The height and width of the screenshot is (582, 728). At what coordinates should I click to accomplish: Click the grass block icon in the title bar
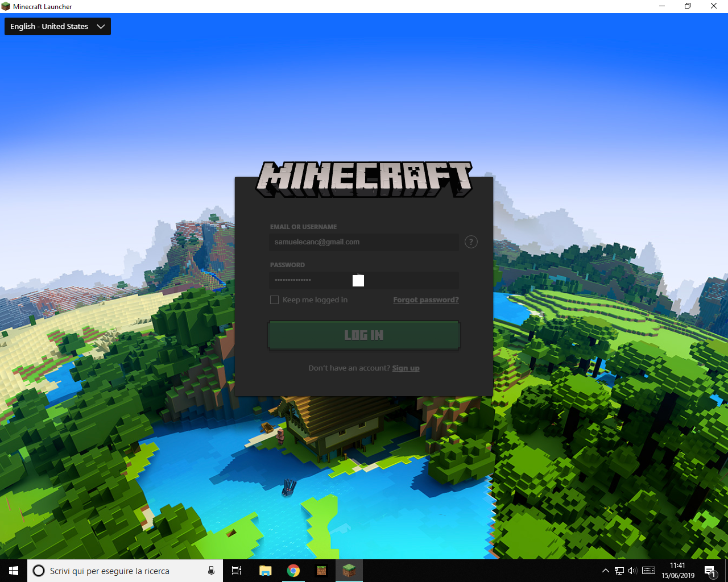[6, 6]
